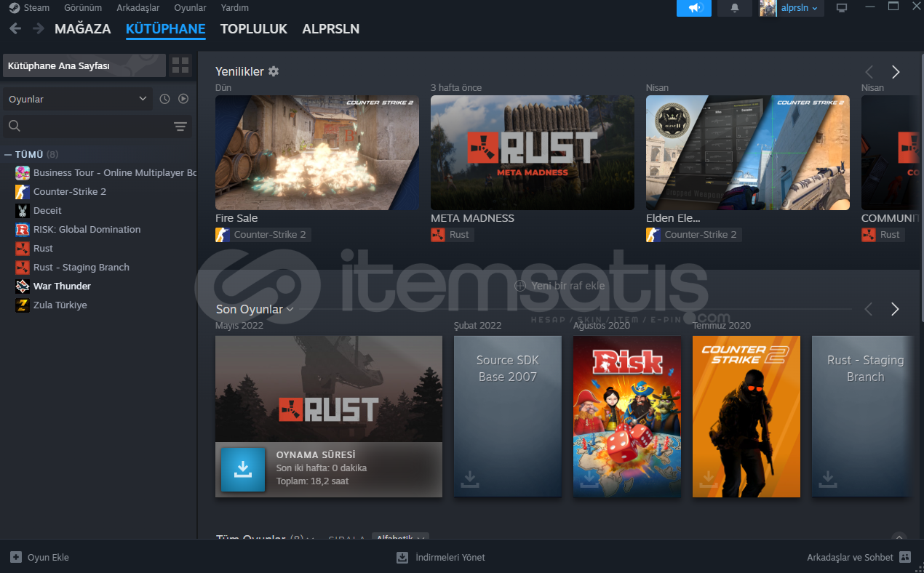Expand Son Oyunlar shelf dropdown
The width and height of the screenshot is (924, 573).
point(290,309)
